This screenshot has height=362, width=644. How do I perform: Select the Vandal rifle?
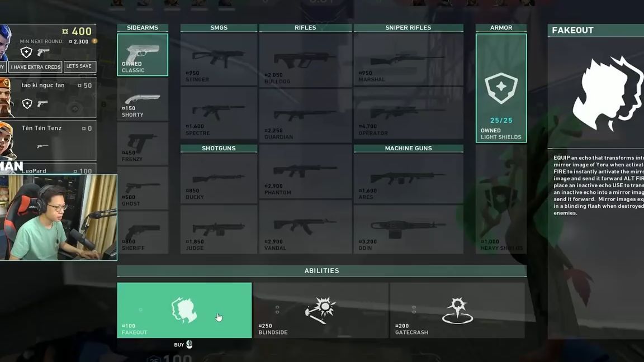tap(305, 227)
